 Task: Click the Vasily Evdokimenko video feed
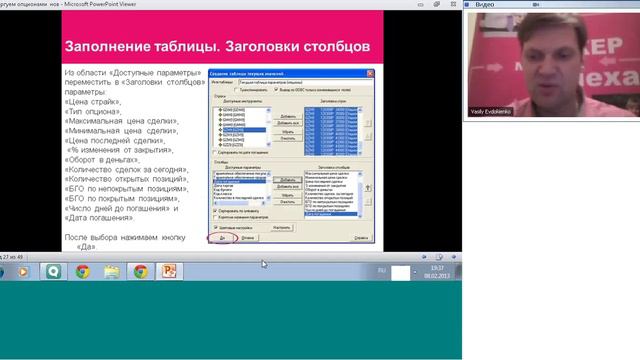[553, 64]
